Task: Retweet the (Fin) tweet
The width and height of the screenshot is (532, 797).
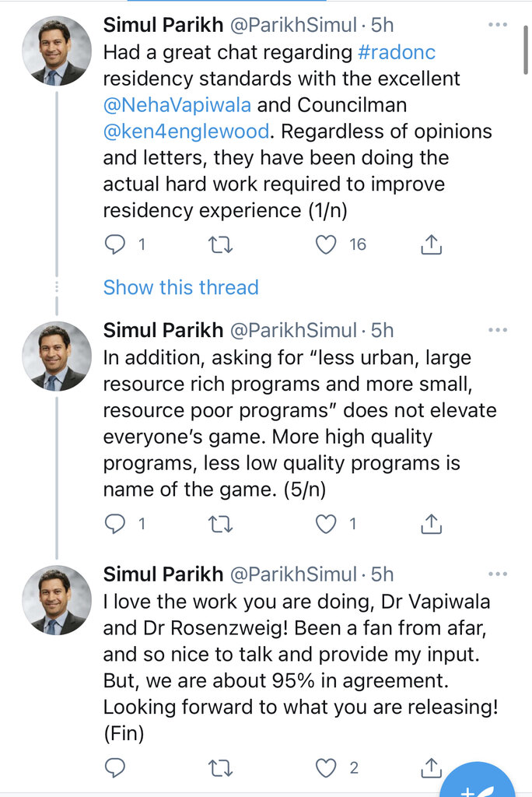Action: point(221,768)
